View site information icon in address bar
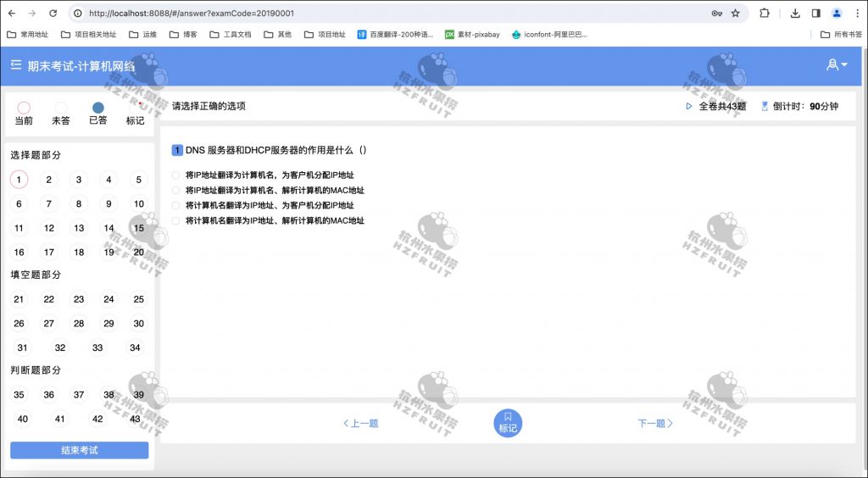868x478 pixels. click(x=78, y=14)
